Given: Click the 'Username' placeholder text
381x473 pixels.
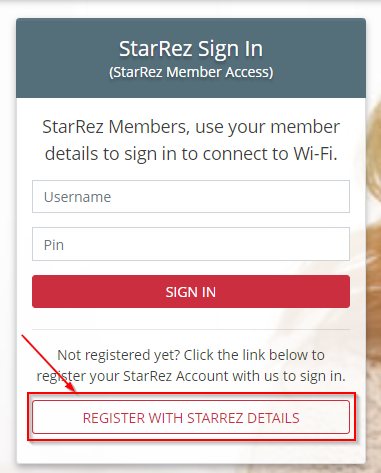Looking at the screenshot, I should 77,197.
